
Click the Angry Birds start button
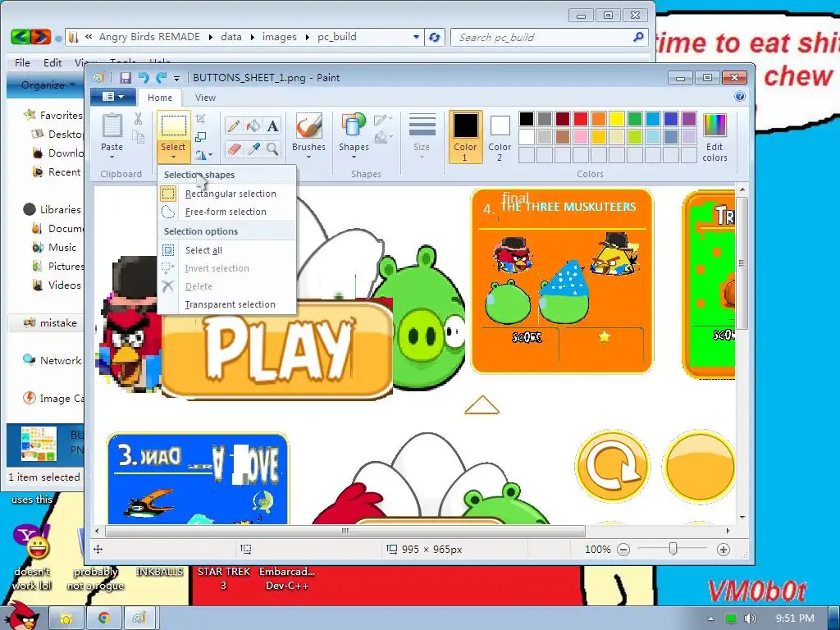[21, 617]
